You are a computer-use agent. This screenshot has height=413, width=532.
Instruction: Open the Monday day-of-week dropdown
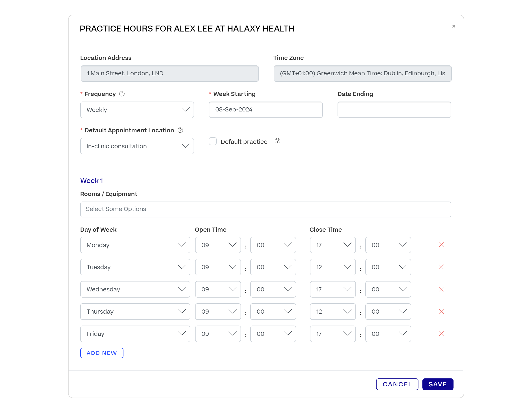(135, 245)
